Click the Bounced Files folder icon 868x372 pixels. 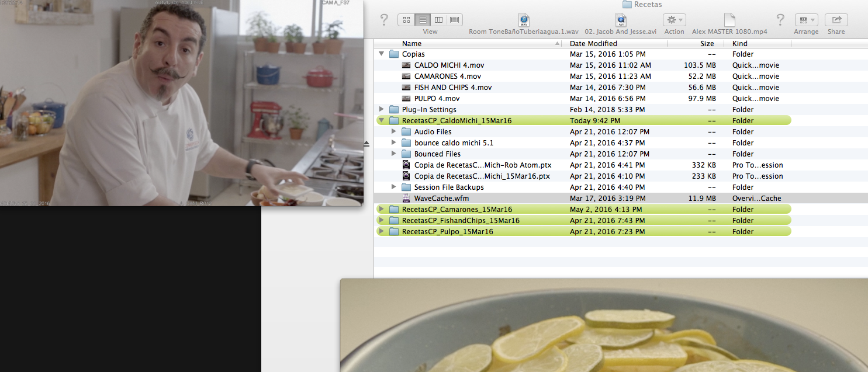[x=406, y=154]
